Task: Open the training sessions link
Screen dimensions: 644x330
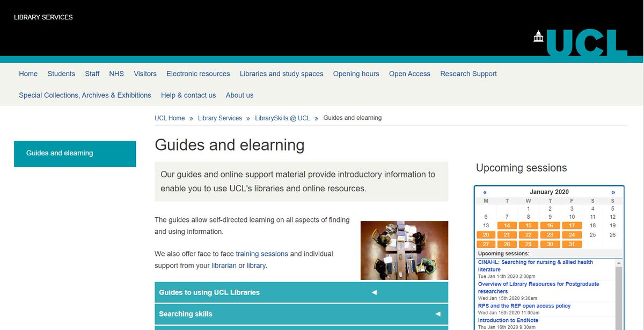Action: [262, 254]
